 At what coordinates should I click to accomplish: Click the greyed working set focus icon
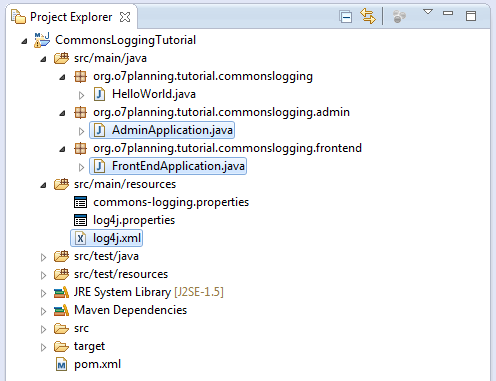pyautogui.click(x=399, y=16)
